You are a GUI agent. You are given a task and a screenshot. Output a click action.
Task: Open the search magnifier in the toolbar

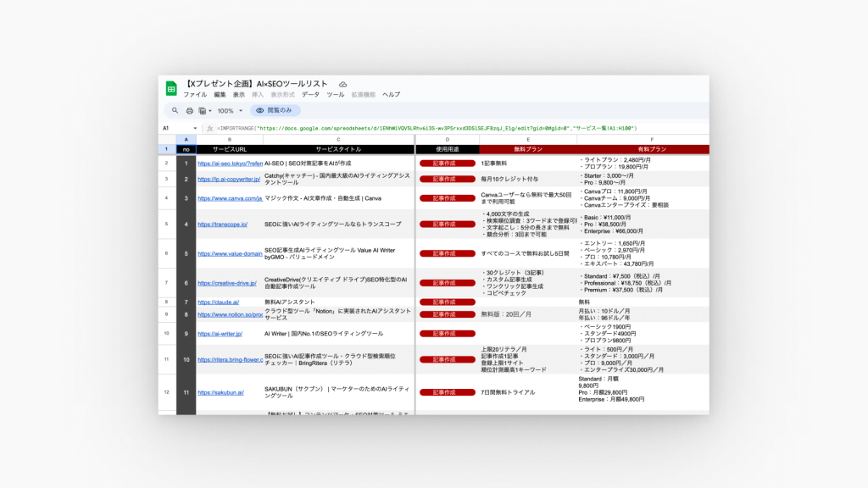tap(175, 111)
